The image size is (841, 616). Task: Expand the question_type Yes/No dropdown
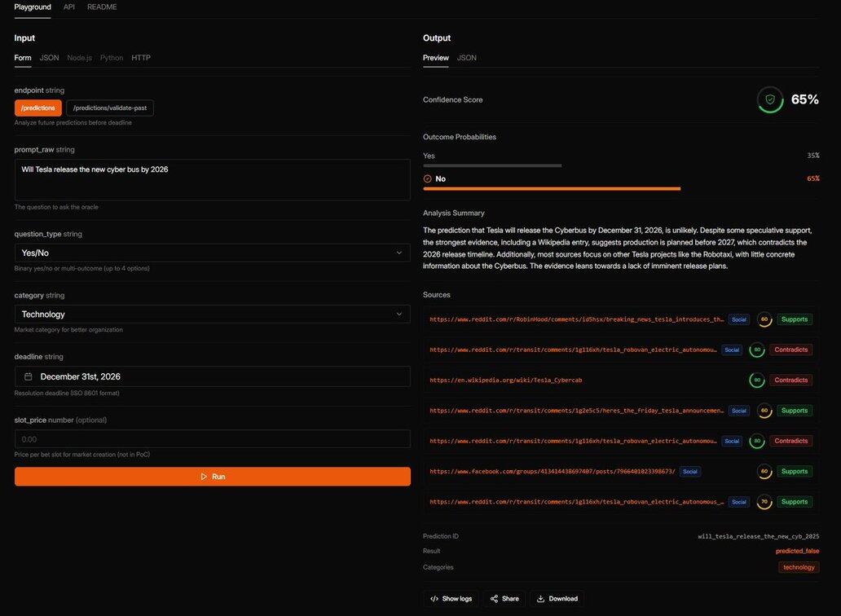coord(212,253)
